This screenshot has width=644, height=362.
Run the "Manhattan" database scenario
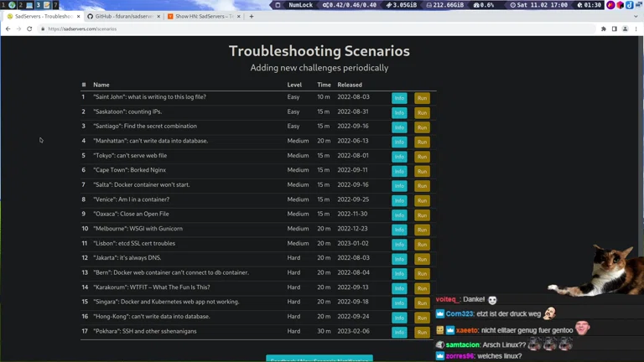(422, 142)
